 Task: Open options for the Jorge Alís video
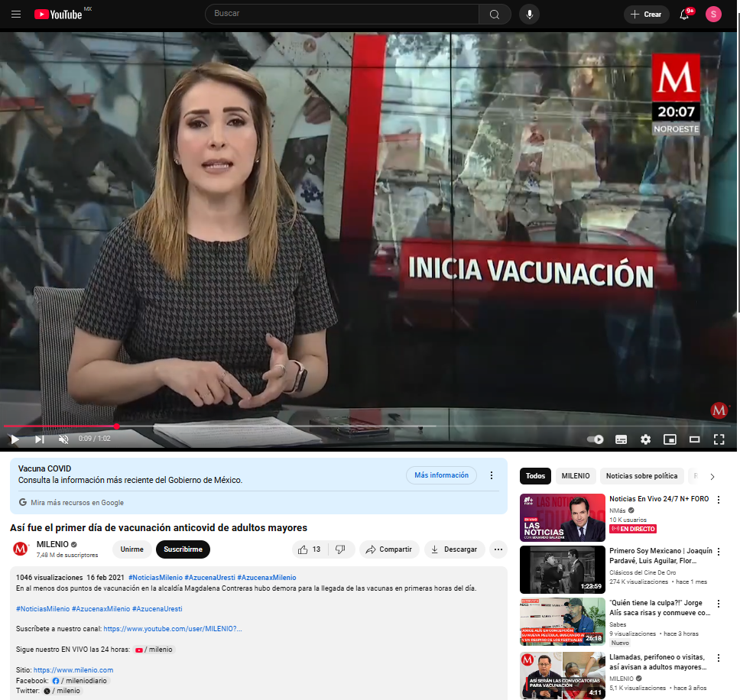pos(719,604)
